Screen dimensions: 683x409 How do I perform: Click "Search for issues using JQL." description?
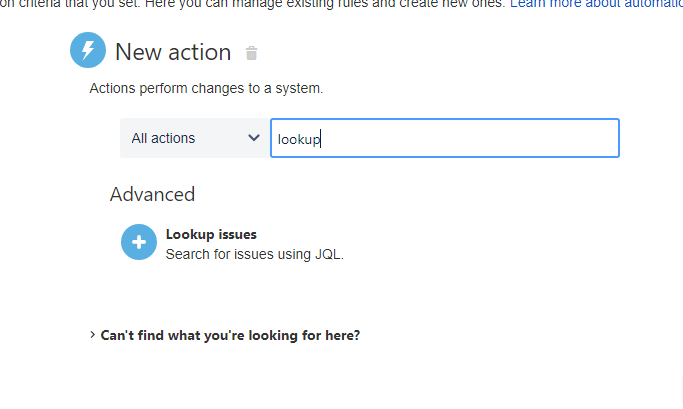pyautogui.click(x=254, y=254)
